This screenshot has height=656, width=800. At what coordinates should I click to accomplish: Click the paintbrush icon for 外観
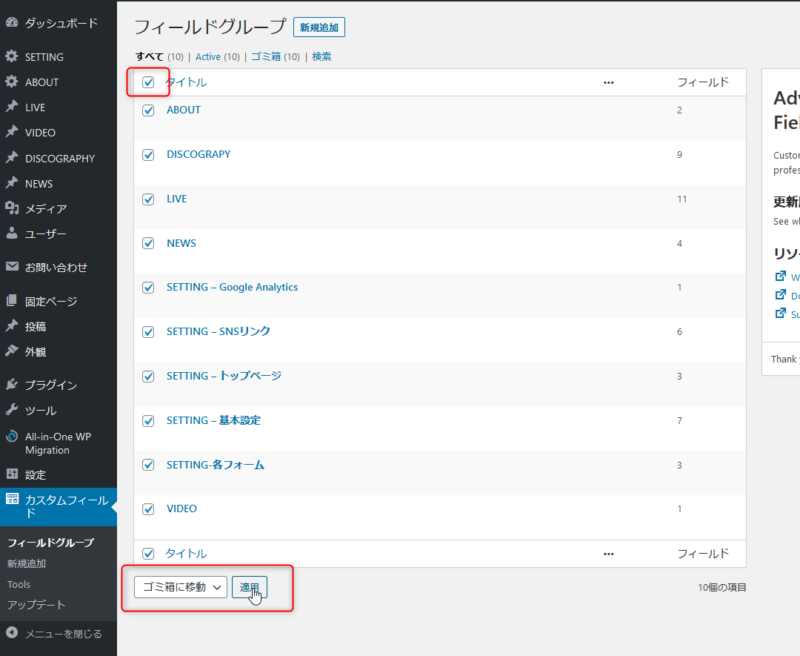(12, 351)
